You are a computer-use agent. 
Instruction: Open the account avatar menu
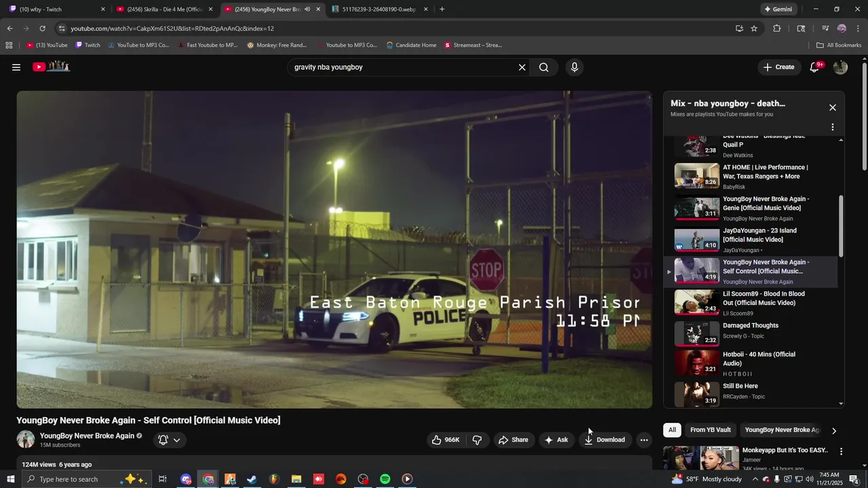point(840,67)
